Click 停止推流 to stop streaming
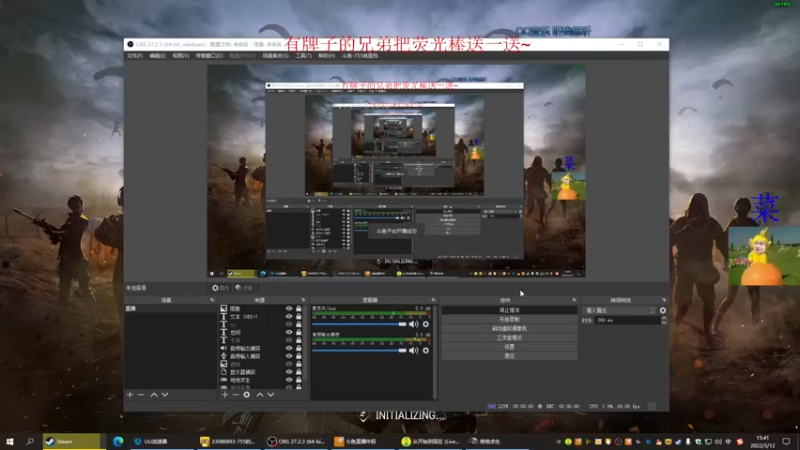800x450 pixels. tap(509, 310)
